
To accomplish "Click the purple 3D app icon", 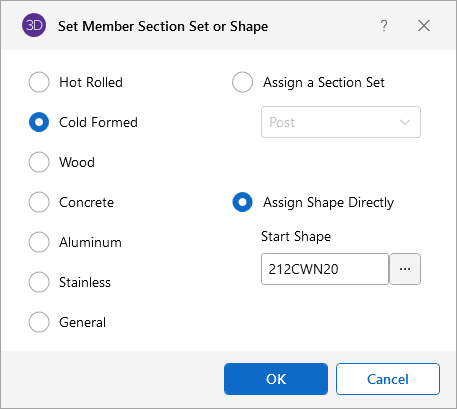I will [34, 25].
